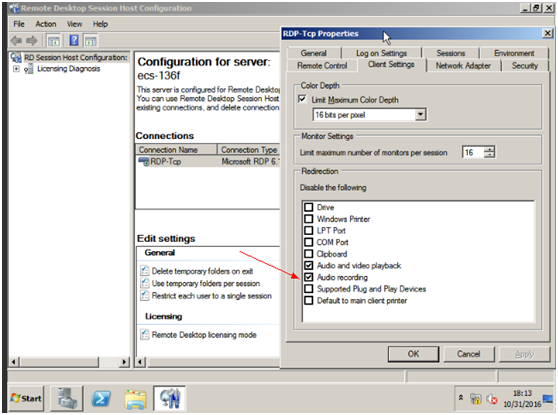This screenshot has width=558, height=415.
Task: Click Delete temporary folders on exit icon
Action: pos(144,271)
